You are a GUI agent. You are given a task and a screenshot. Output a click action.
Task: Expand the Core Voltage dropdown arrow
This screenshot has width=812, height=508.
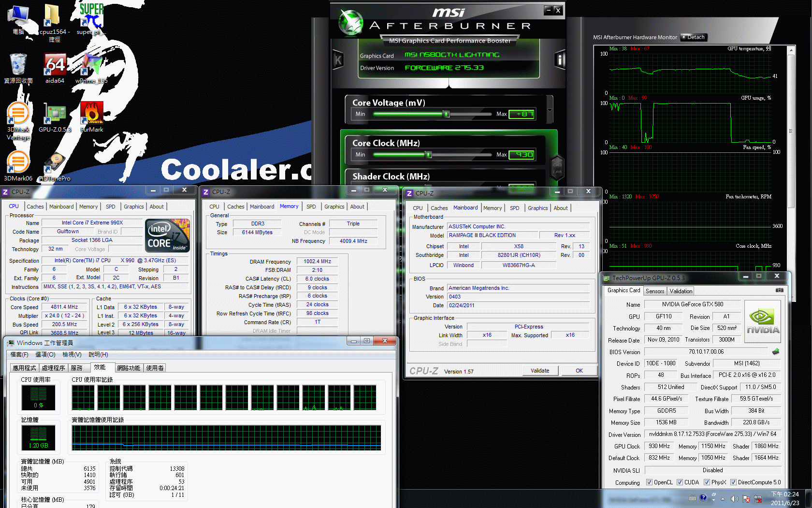(x=550, y=110)
